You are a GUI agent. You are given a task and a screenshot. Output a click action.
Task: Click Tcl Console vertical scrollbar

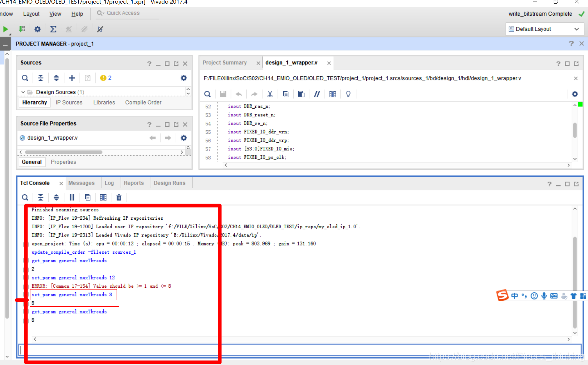pyautogui.click(x=575, y=282)
